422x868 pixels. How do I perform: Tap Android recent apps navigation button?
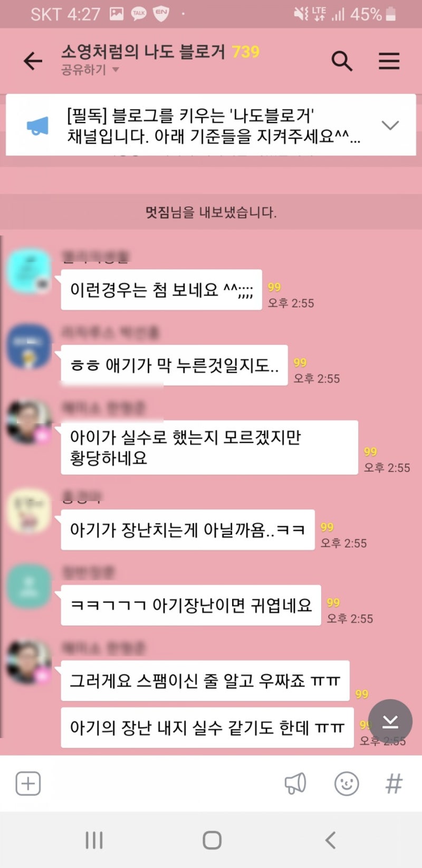point(94,840)
